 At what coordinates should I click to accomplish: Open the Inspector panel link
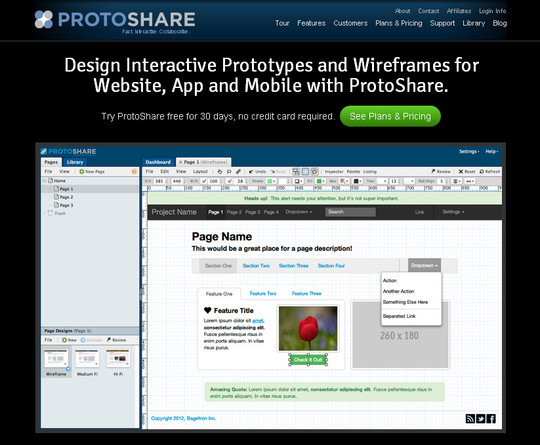click(334, 172)
